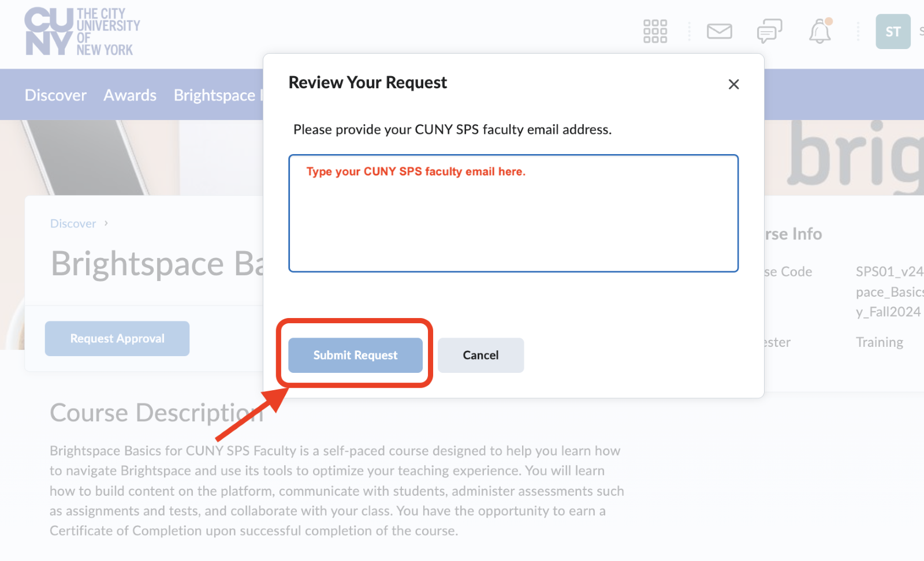Follow the Discover breadcrumb link

[73, 223]
